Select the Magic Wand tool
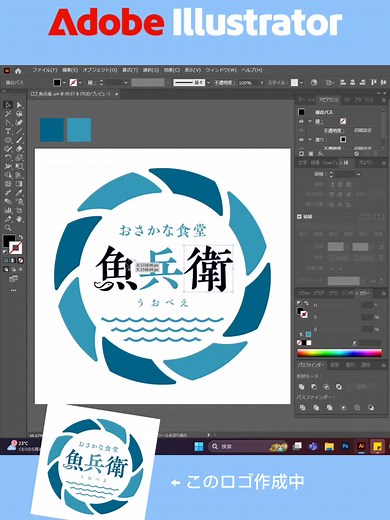390x520 pixels. coord(8,114)
